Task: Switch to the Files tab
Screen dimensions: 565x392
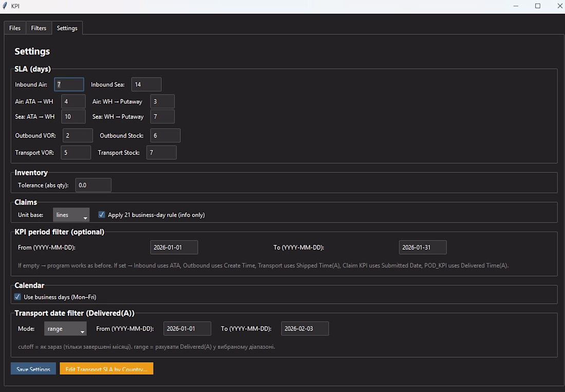Action: tap(15, 28)
